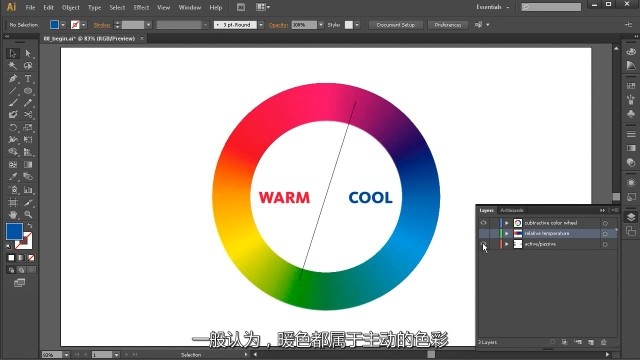Select the Type tool
The width and height of the screenshot is (640, 360).
coord(28,78)
